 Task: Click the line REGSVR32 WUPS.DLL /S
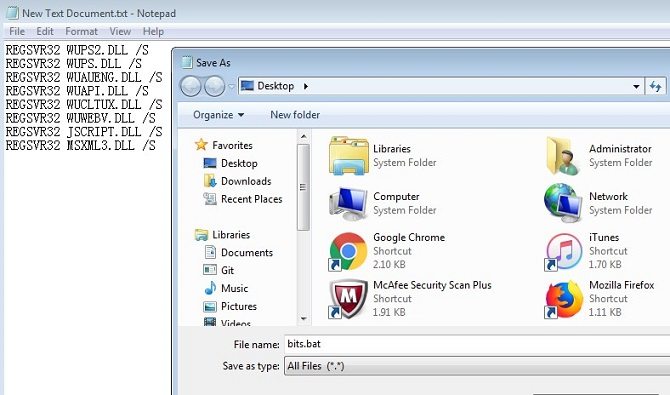coord(73,64)
